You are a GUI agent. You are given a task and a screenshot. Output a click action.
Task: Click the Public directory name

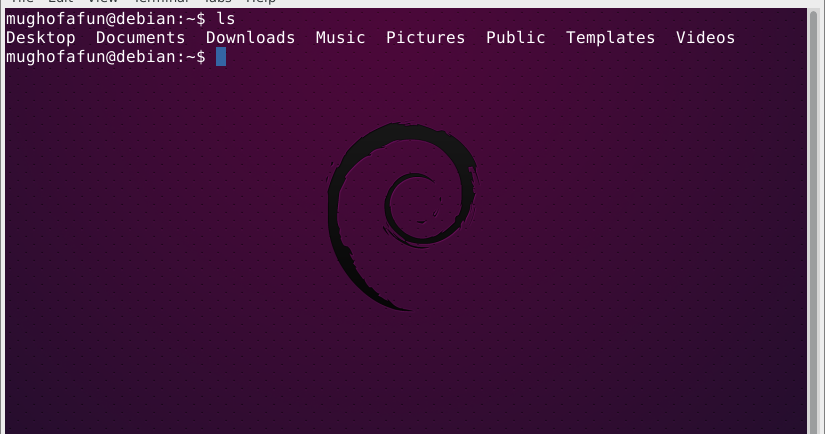tap(516, 38)
